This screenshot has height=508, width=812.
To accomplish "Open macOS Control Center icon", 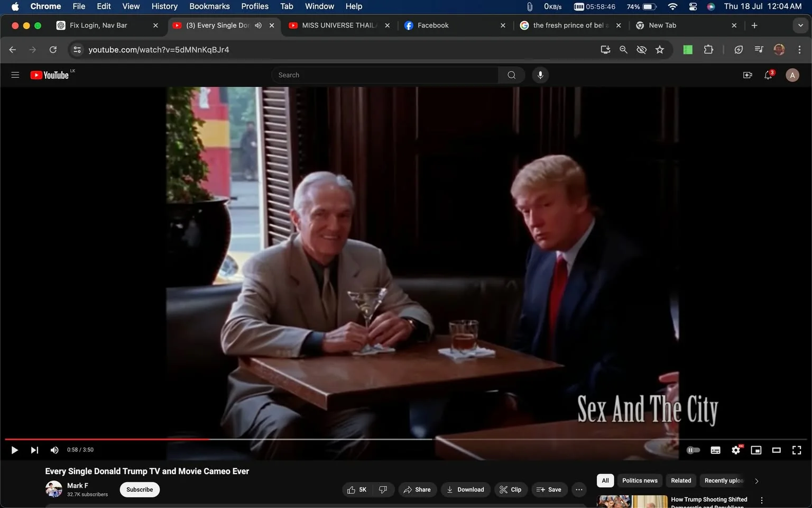I will [693, 6].
